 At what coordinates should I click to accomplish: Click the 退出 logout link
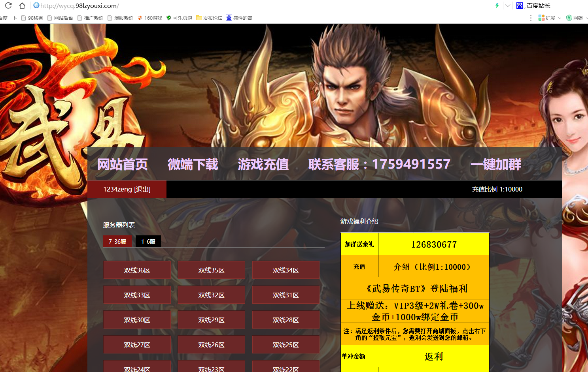(x=142, y=190)
